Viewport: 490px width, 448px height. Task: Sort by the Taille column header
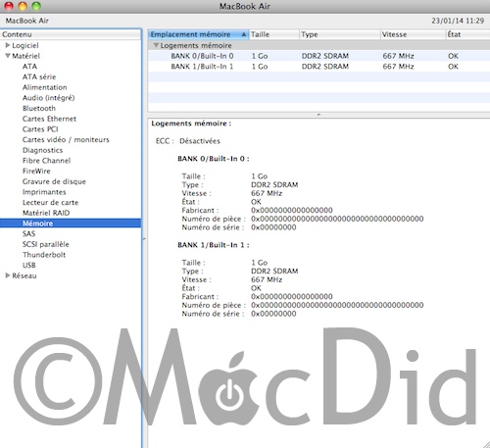coord(273,34)
